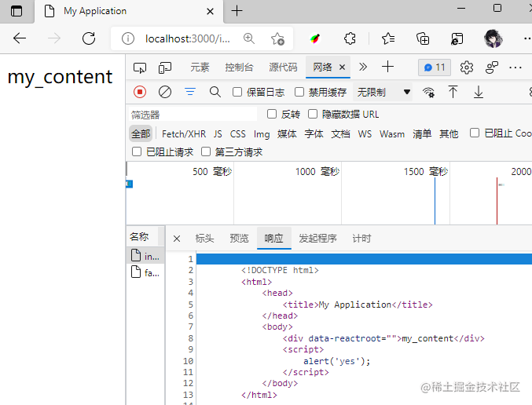Open the colorful feather extension
This screenshot has width=532, height=405.
[315, 38]
